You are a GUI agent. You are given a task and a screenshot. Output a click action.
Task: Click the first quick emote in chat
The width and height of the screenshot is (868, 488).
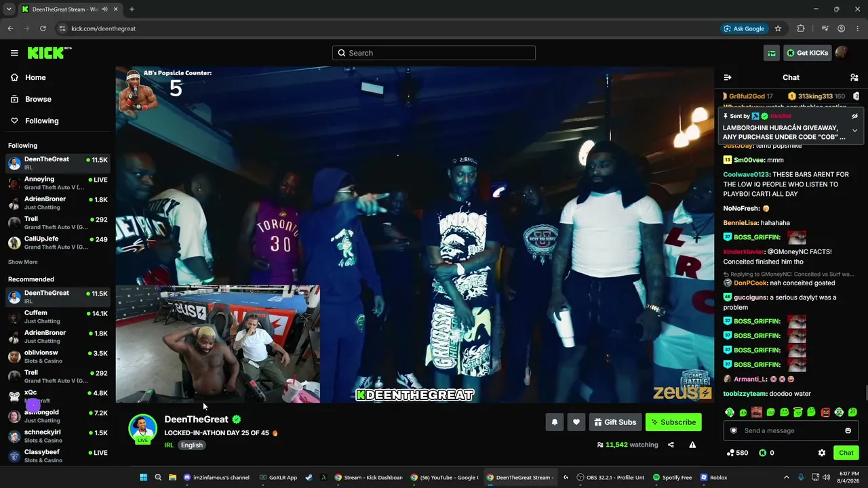coord(730,412)
